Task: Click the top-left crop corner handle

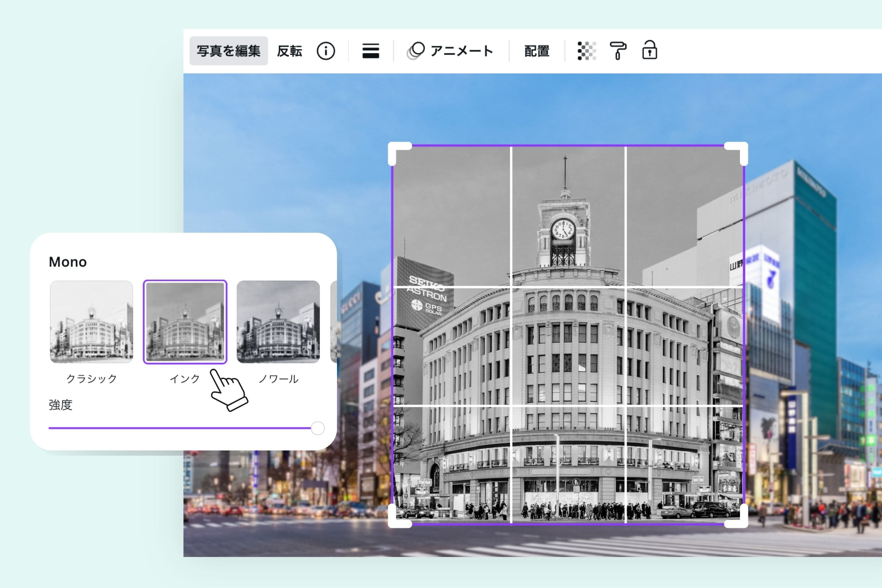Action: (394, 148)
